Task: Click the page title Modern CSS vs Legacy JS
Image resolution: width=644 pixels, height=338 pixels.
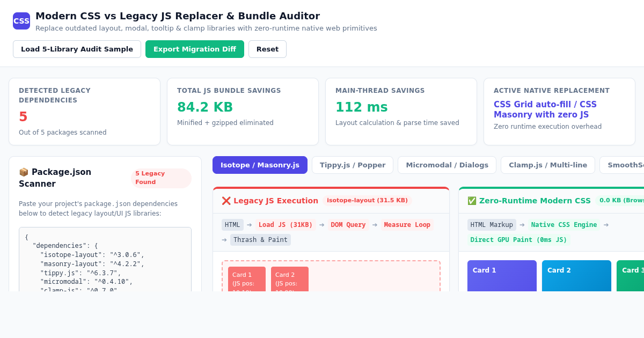Action: pos(178,16)
